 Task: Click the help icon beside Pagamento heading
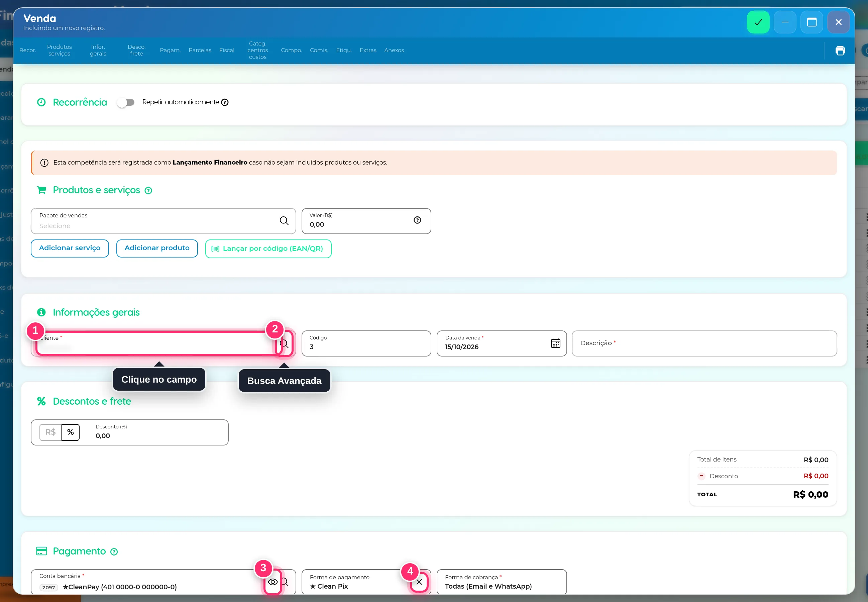pyautogui.click(x=114, y=552)
